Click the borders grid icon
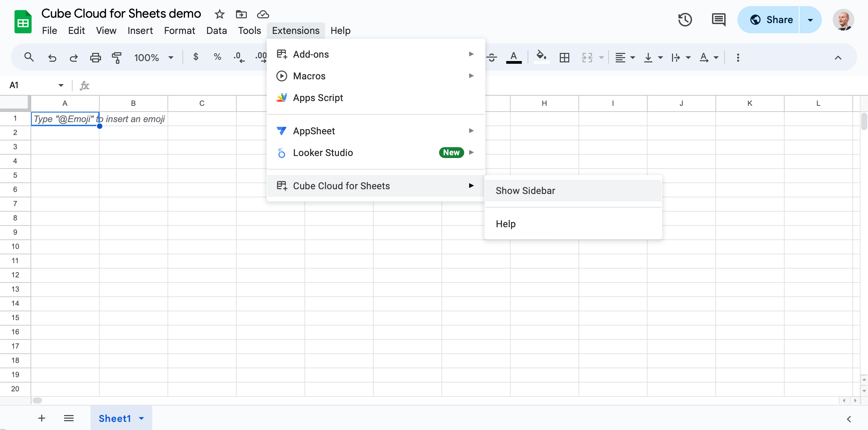 click(564, 58)
